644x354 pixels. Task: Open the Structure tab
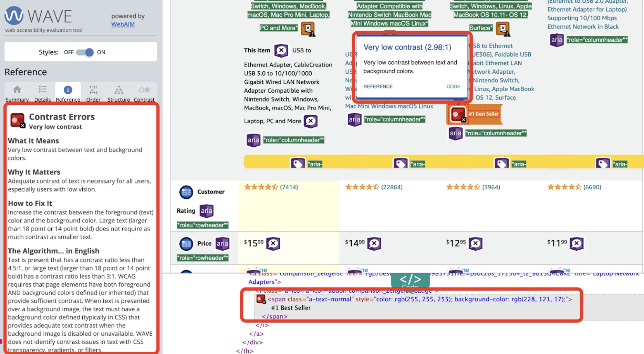click(118, 93)
